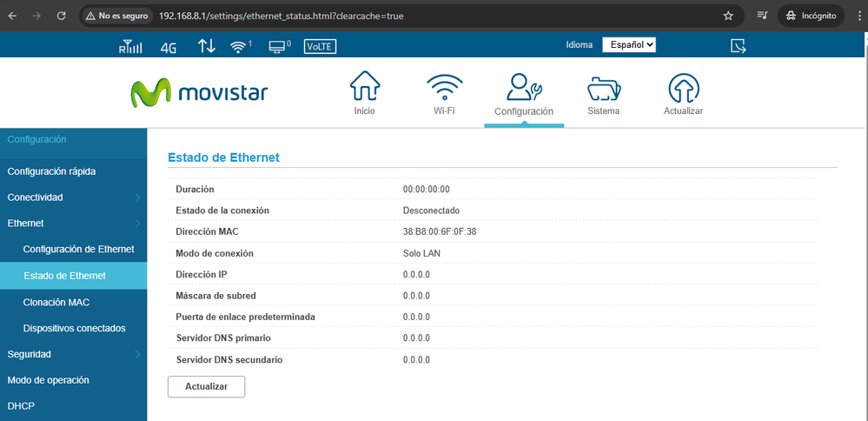
Task: Click the VoLTE status indicator
Action: tap(320, 47)
